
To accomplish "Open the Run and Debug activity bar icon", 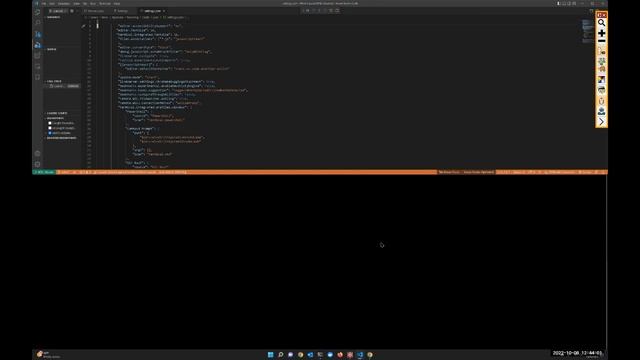I will click(x=38, y=44).
